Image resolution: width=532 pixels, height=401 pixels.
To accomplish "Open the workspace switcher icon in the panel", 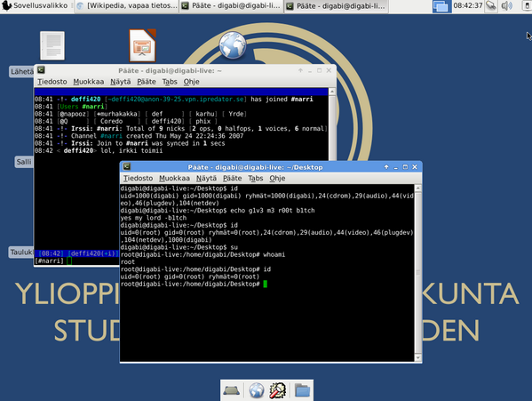I will point(441,6).
